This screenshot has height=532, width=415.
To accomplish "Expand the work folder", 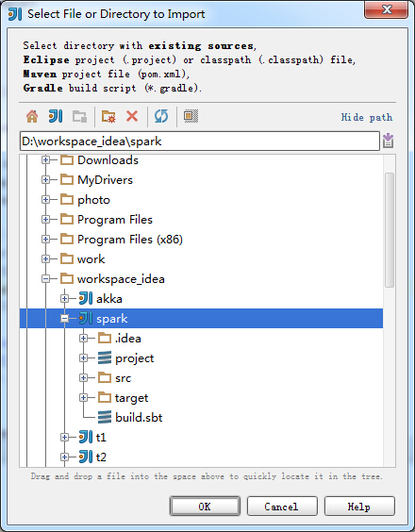I will [46, 258].
